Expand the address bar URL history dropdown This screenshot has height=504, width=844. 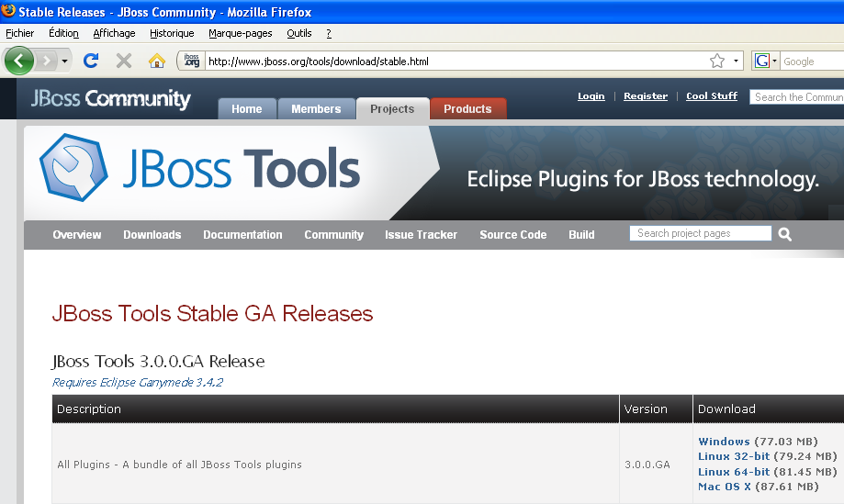[737, 62]
